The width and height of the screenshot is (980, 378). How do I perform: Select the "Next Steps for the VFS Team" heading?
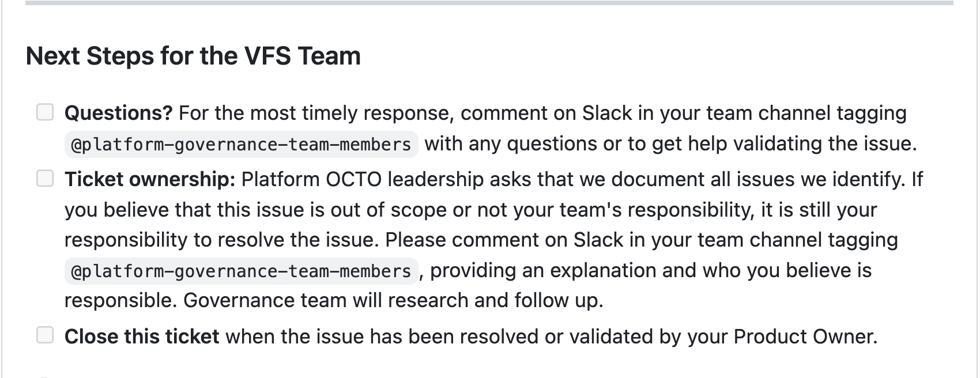194,56
